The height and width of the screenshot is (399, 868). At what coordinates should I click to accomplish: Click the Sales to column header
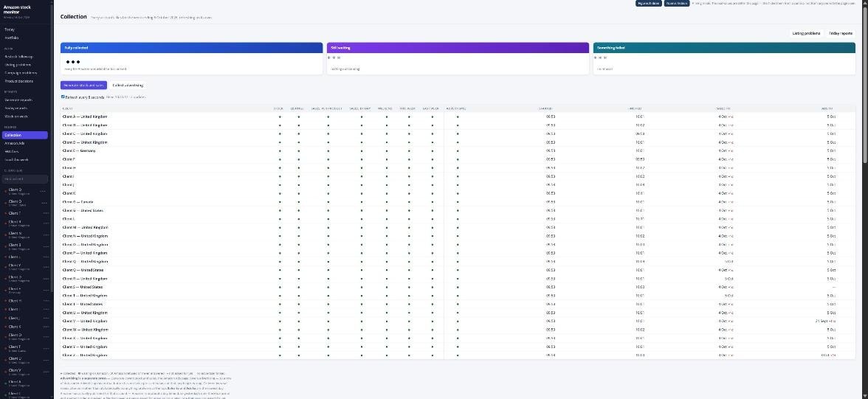point(724,108)
